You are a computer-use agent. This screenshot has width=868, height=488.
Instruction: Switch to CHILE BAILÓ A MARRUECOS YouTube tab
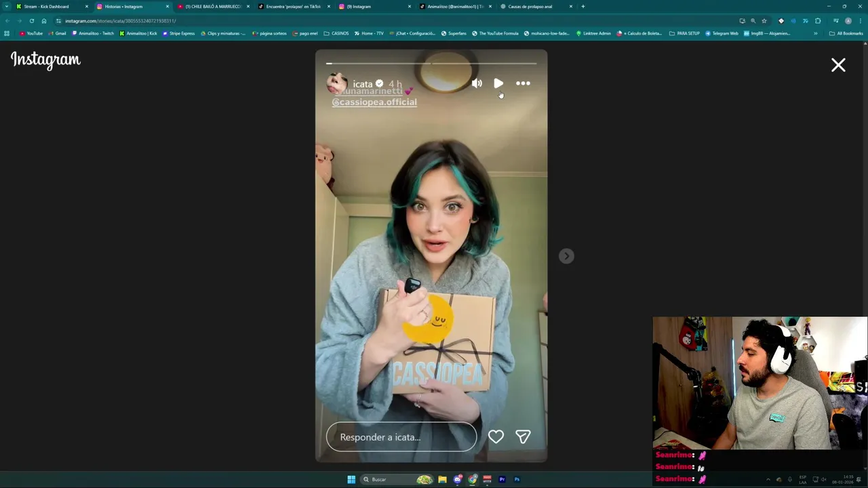click(213, 6)
